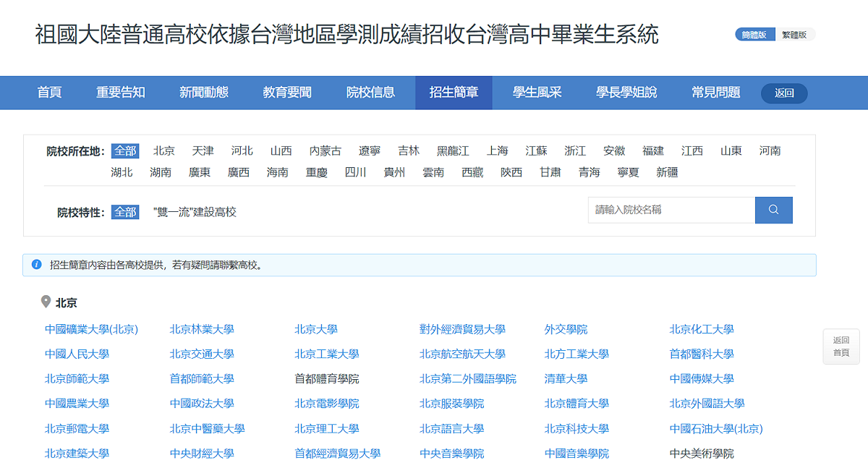
Task: Filter schools by 湖北
Action: (122, 172)
